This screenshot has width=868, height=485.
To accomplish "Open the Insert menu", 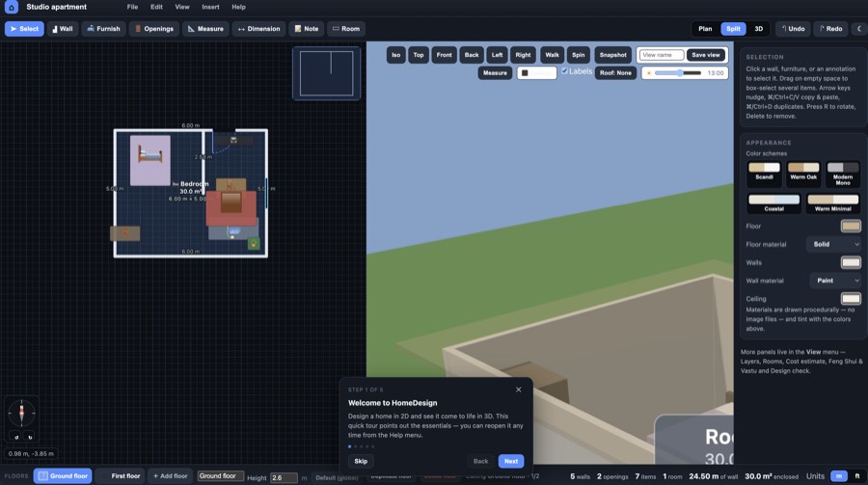I will [x=210, y=7].
